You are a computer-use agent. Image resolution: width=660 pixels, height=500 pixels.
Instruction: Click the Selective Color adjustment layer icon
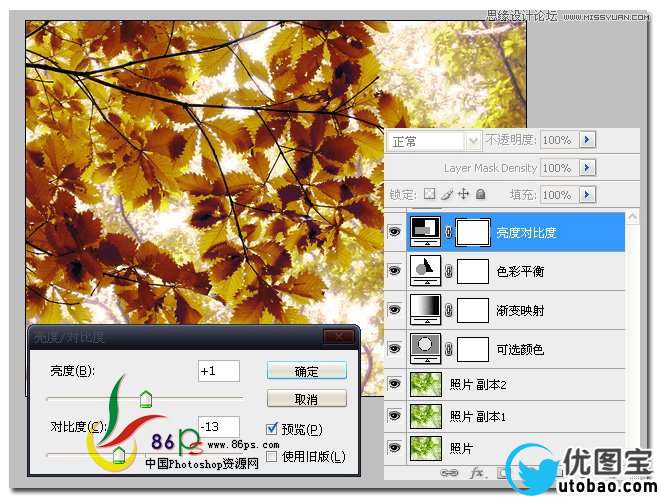(x=425, y=348)
